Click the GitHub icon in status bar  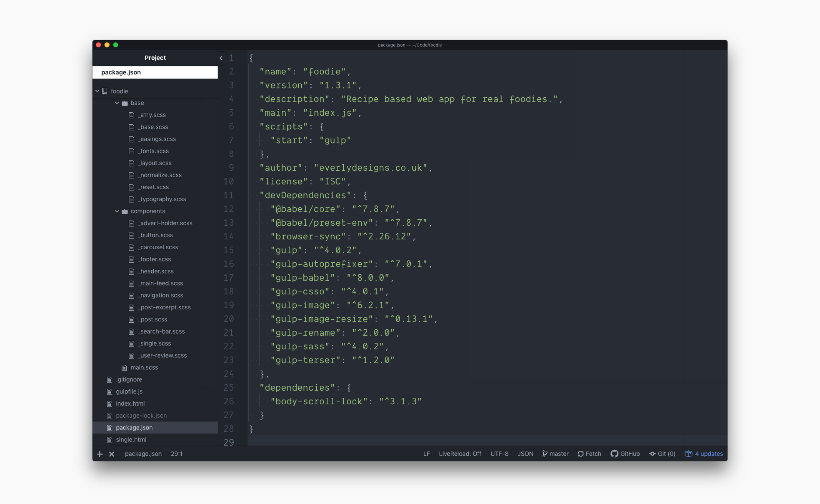[614, 454]
